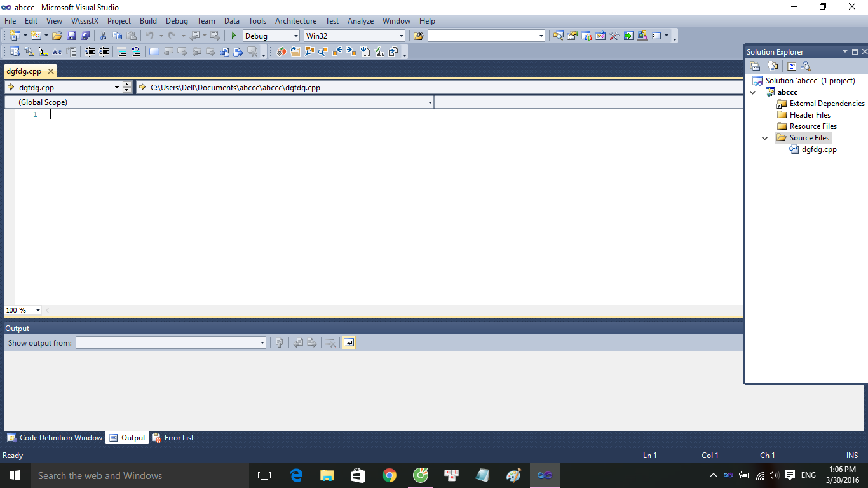
Task: Click Show All Files in Solution Explorer
Action: [x=773, y=66]
